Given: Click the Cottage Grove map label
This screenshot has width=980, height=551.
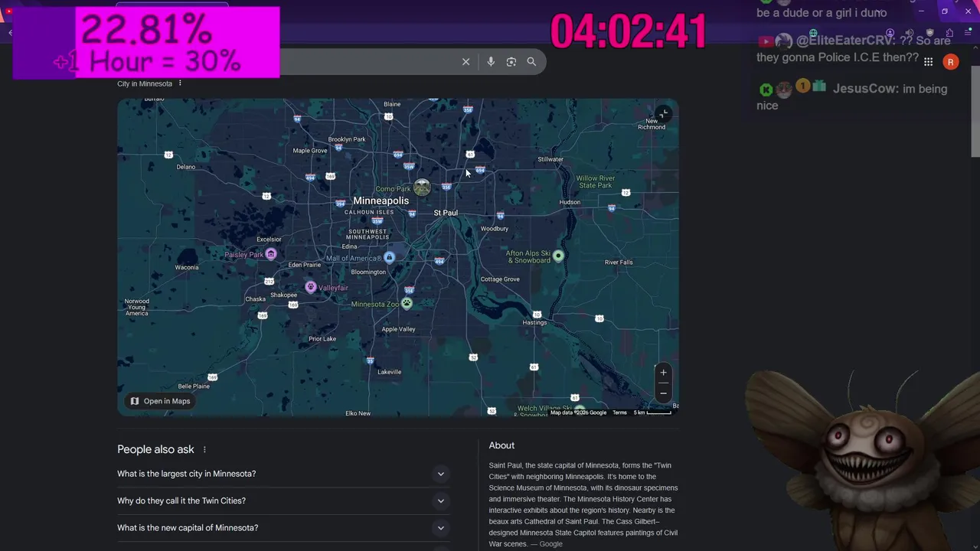Looking at the screenshot, I should [500, 279].
